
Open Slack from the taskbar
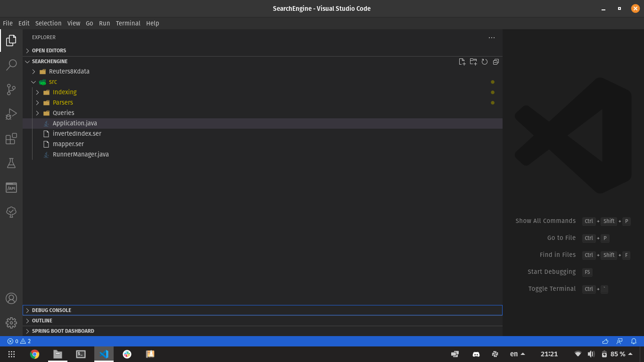click(127, 354)
